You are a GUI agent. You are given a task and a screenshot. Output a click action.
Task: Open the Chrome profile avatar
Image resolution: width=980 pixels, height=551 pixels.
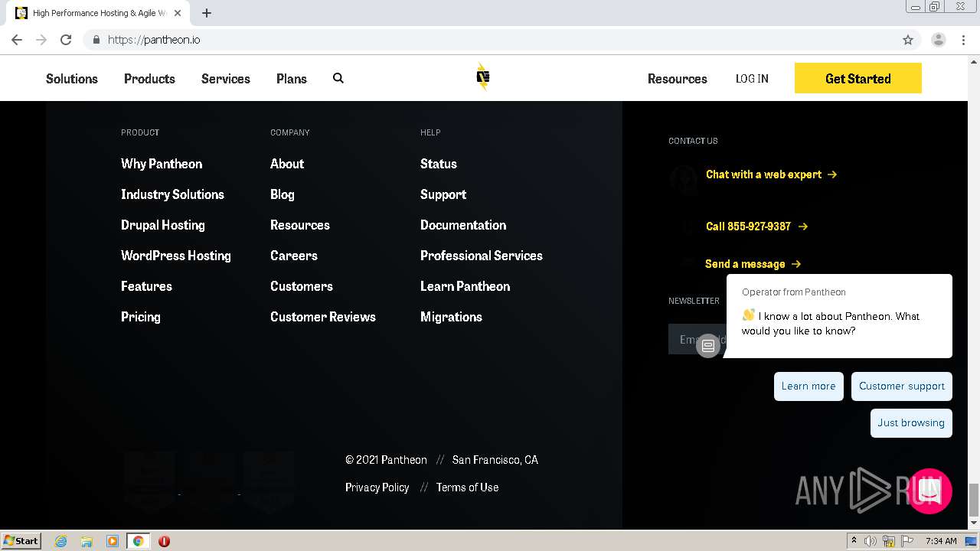[x=939, y=40]
